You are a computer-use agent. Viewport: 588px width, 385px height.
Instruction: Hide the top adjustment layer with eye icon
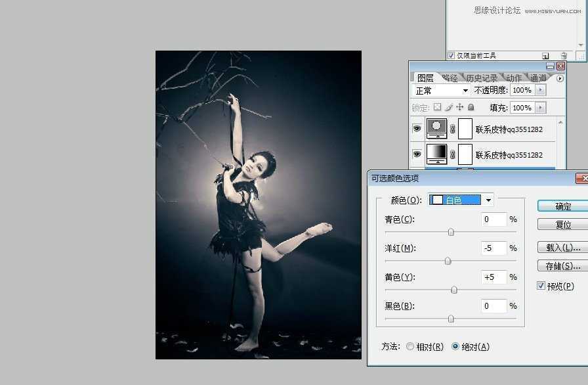pos(417,129)
